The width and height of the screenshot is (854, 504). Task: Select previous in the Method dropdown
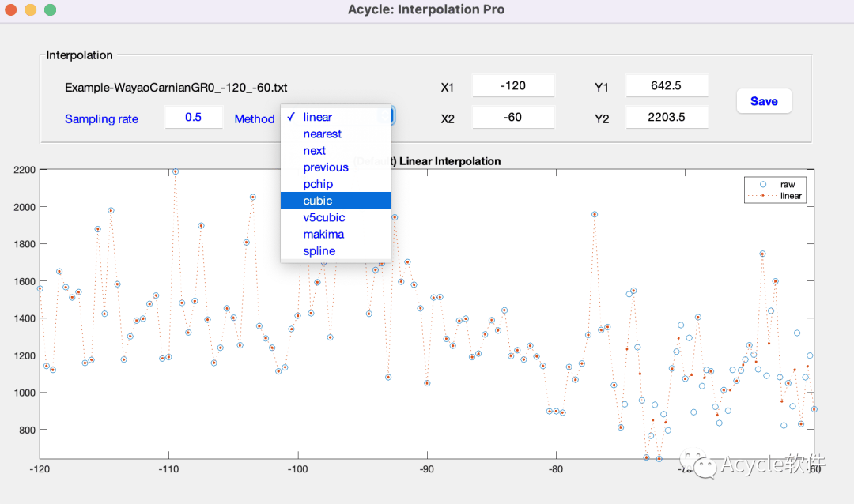[325, 167]
